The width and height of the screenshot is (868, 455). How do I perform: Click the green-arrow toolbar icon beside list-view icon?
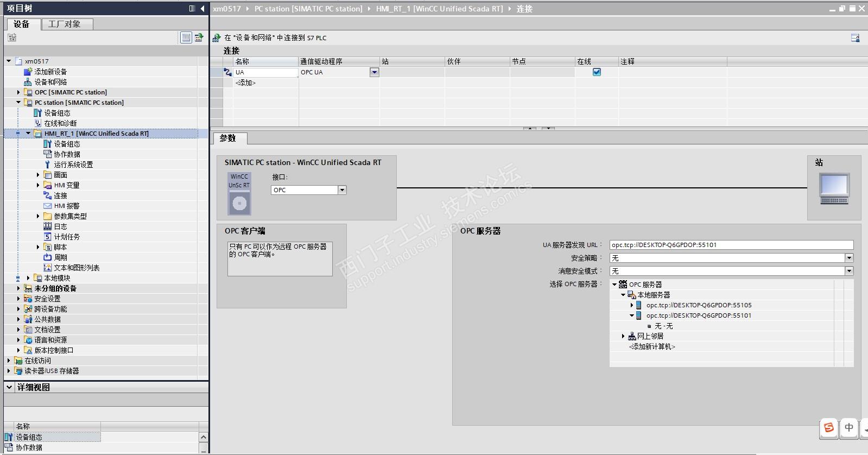pyautogui.click(x=199, y=37)
